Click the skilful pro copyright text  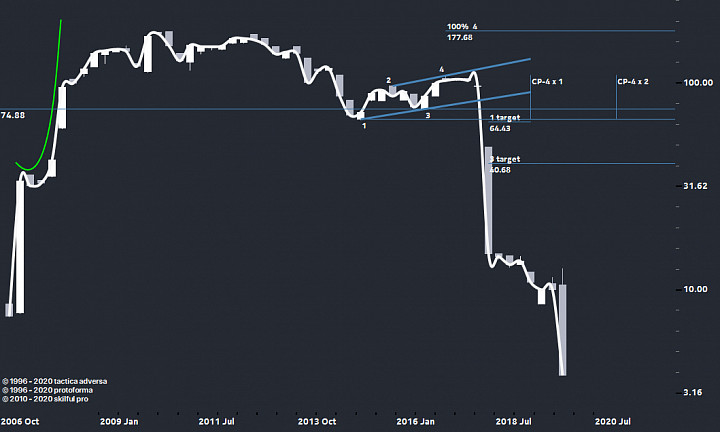click(x=45, y=399)
